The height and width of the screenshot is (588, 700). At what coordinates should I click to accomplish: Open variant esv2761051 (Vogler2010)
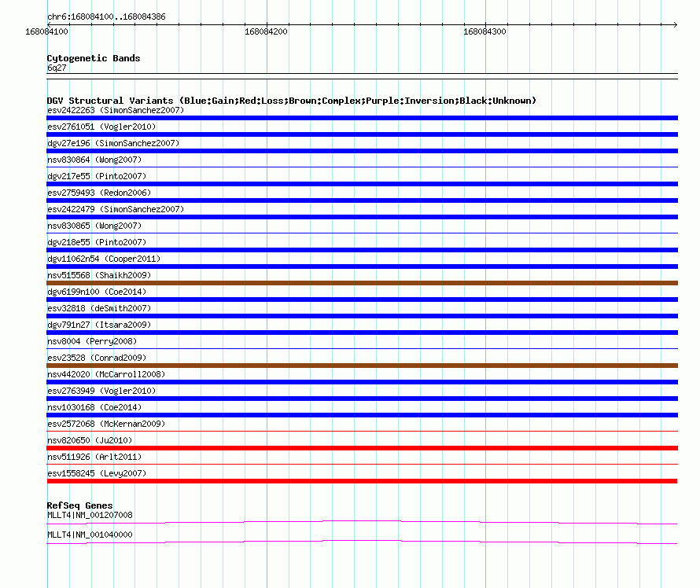click(101, 127)
